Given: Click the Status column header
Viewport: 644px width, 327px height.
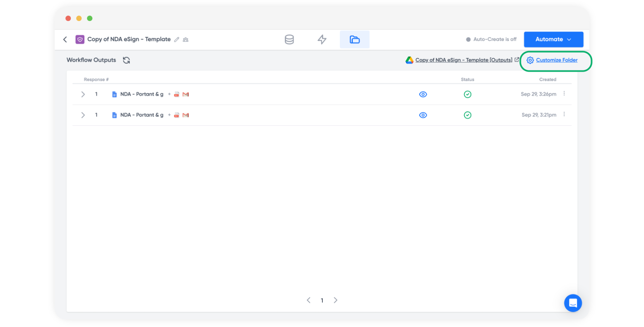Looking at the screenshot, I should 467,79.
